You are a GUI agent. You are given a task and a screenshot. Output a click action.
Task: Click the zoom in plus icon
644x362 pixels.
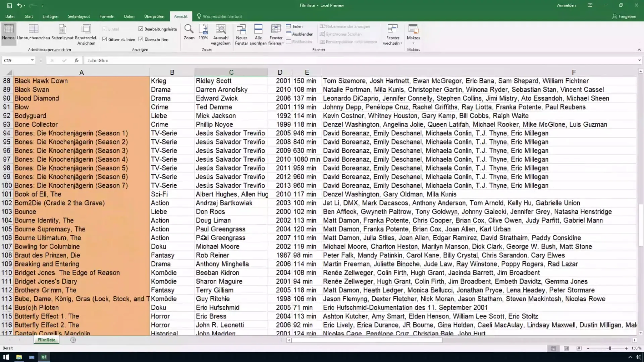coord(626,349)
